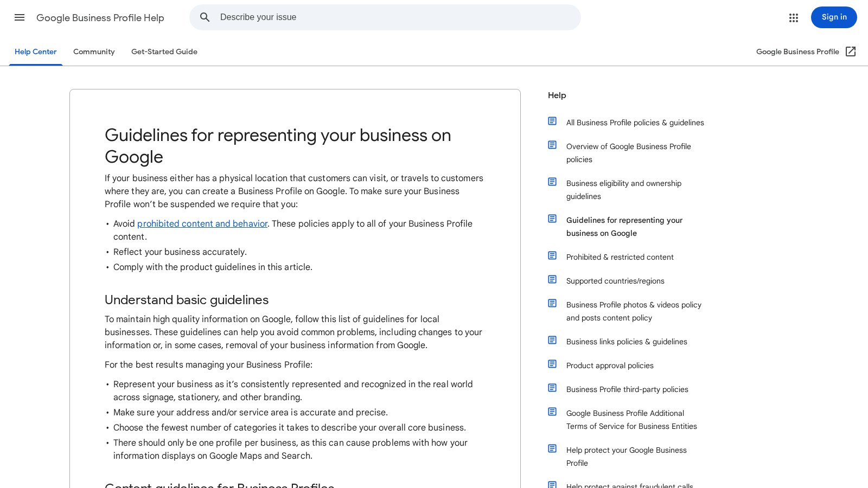Image resolution: width=868 pixels, height=488 pixels.
Task: Click article icon beside Additional Terms of Service
Action: (552, 412)
